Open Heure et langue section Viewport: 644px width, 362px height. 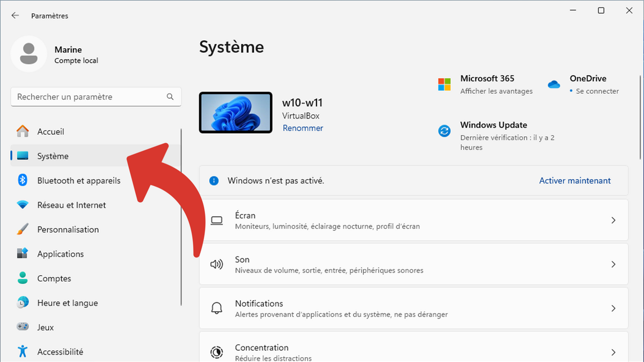(96, 302)
